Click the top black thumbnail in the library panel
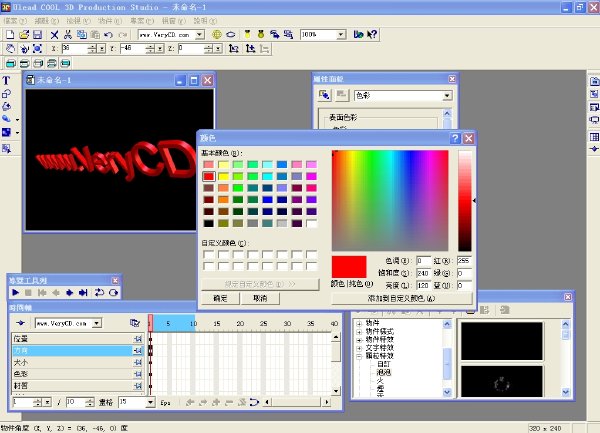600x433 pixels. click(x=502, y=341)
